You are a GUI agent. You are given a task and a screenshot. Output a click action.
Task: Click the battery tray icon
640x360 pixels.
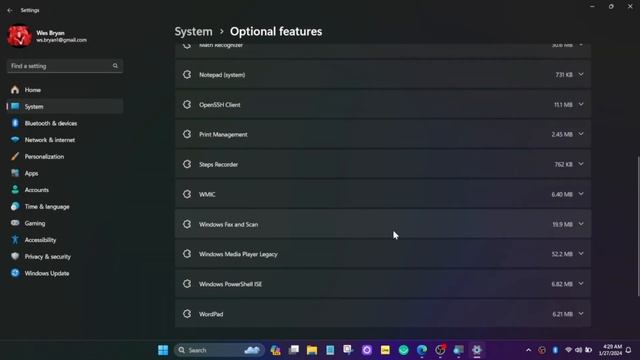coord(588,350)
